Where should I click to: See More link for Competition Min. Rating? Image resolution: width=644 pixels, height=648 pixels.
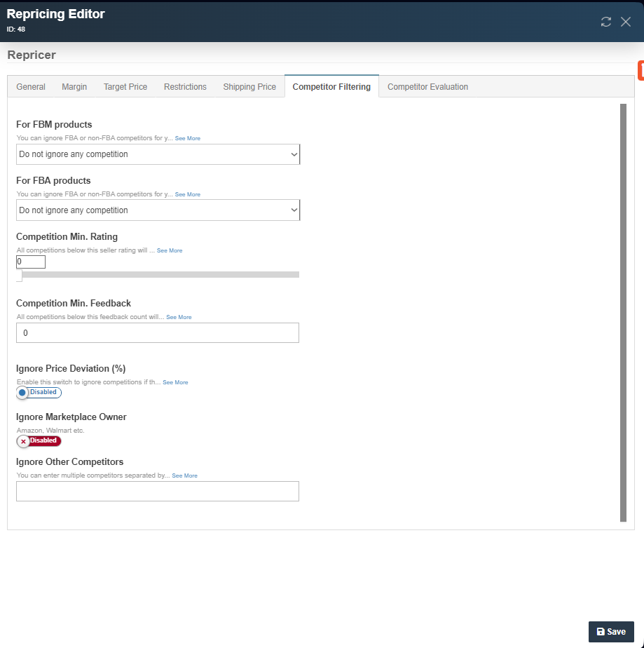(170, 251)
